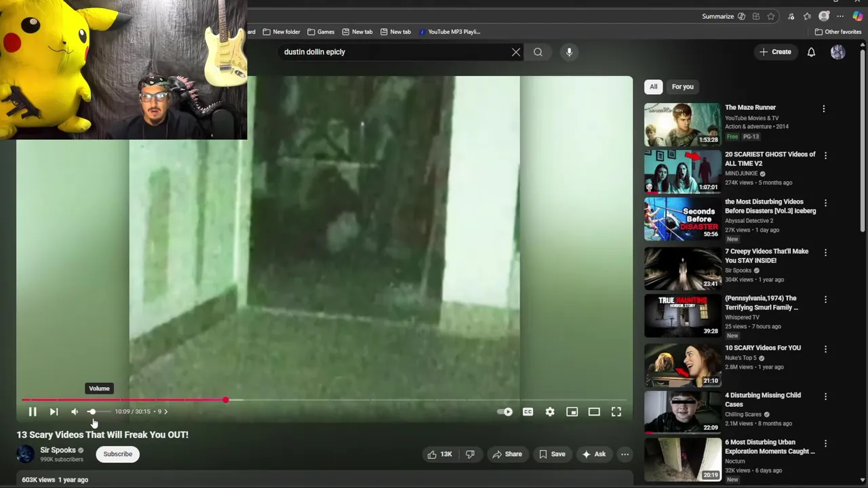Open the Games bookmarks folder
Viewport: 868px width, 488px height.
(x=320, y=32)
